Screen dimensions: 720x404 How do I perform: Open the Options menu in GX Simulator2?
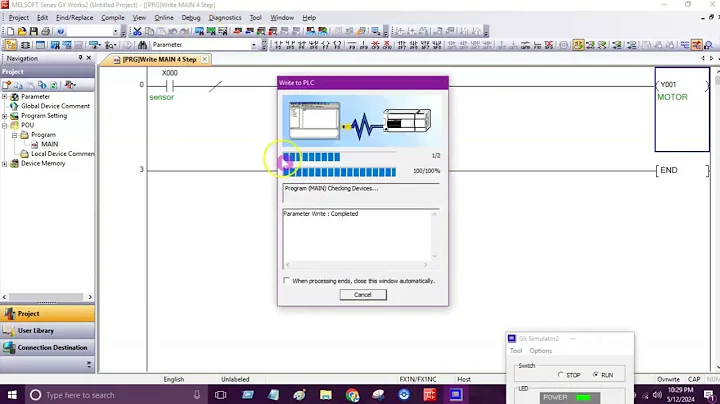540,350
